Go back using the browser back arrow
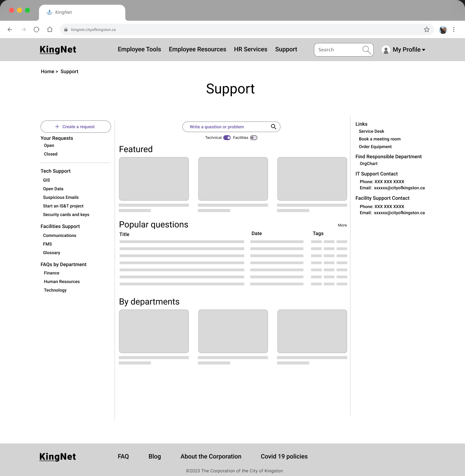465x476 pixels. tap(10, 29)
